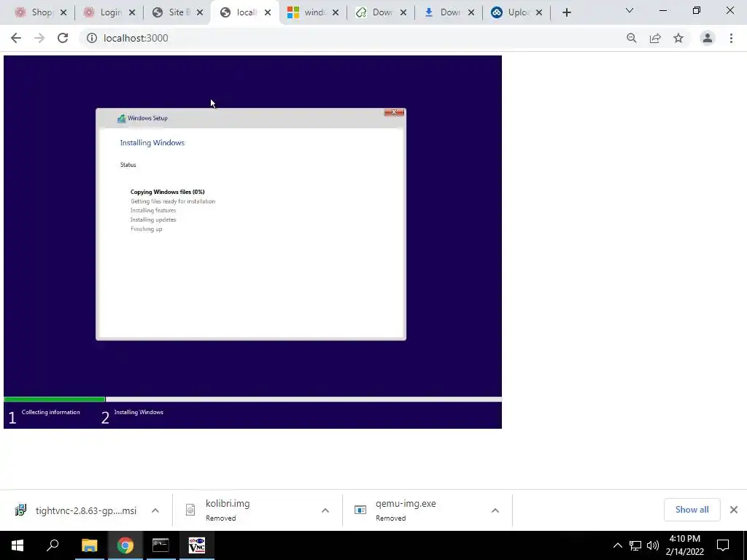
Task: Share this page icon
Action: pos(655,38)
